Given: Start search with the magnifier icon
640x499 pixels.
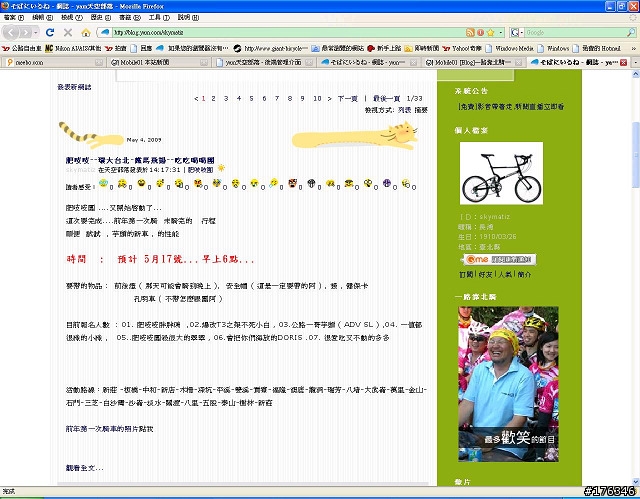Looking at the screenshot, I should (631, 32).
